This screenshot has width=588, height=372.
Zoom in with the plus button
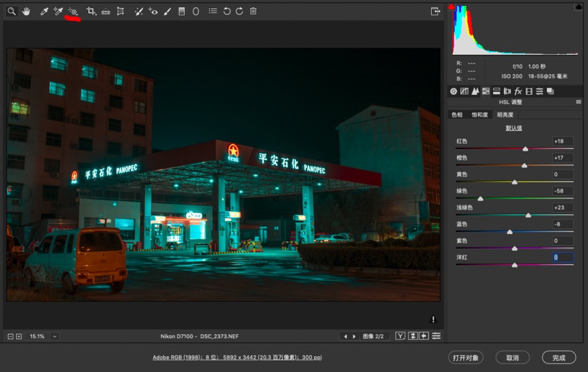(19, 336)
